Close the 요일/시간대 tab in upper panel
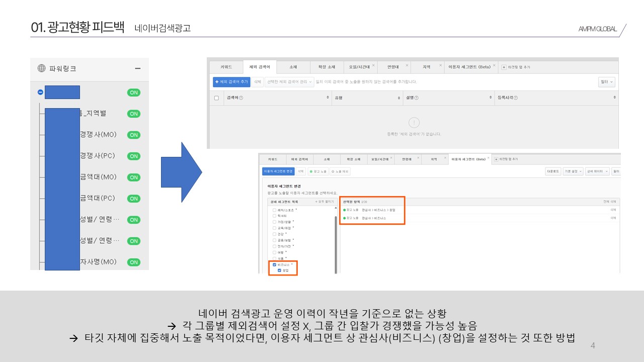Image resolution: width=644 pixels, height=362 pixels. (373, 66)
